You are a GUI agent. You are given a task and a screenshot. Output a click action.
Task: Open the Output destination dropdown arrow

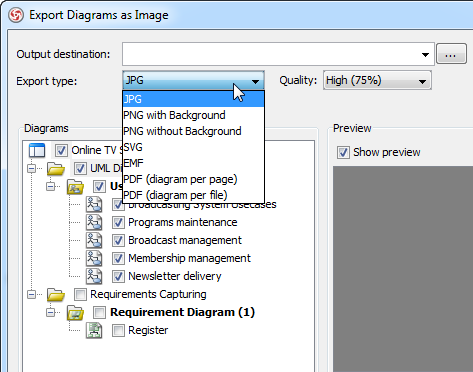coord(425,54)
